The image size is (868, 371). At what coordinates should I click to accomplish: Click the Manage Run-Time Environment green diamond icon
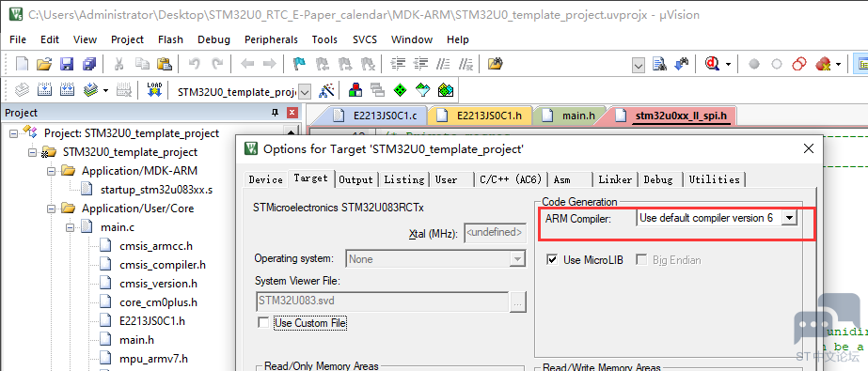click(401, 89)
